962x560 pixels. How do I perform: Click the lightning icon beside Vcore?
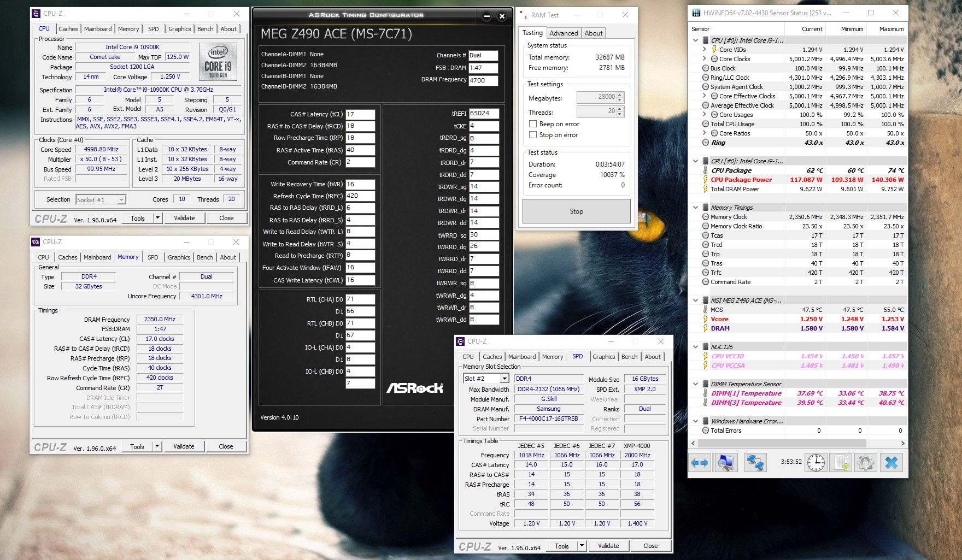coord(705,319)
